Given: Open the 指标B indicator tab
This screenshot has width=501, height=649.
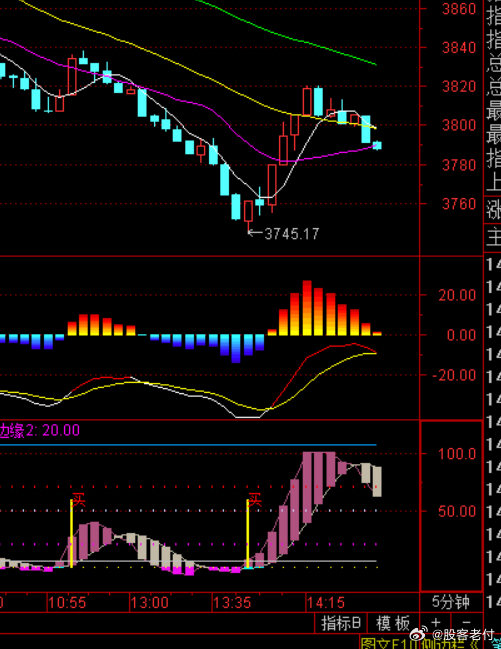Looking at the screenshot, I should [x=341, y=623].
